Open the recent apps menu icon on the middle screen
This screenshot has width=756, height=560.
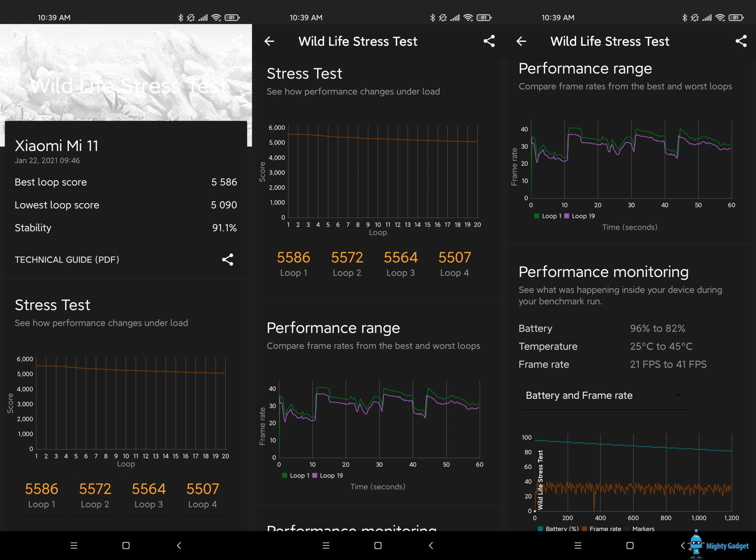tap(326, 546)
